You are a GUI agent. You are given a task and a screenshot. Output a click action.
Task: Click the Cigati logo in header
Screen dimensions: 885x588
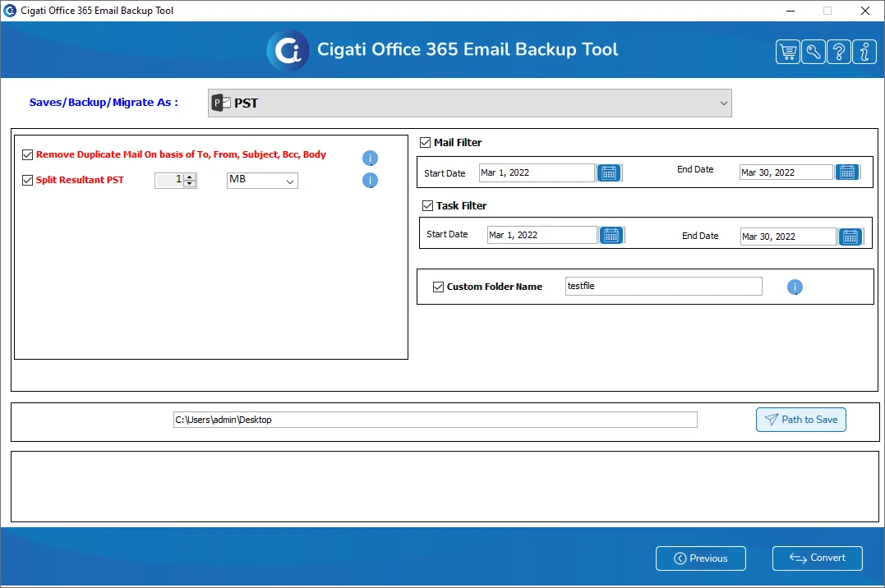[x=288, y=50]
